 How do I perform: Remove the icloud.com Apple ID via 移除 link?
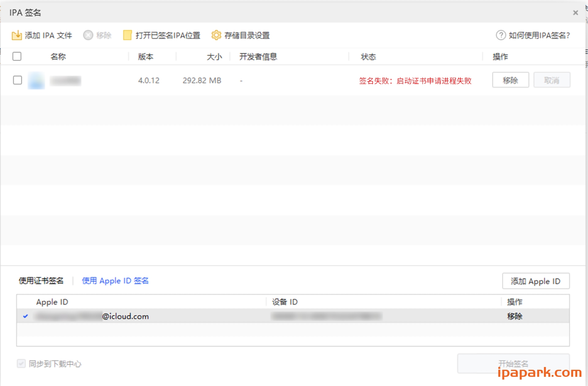[x=515, y=316]
